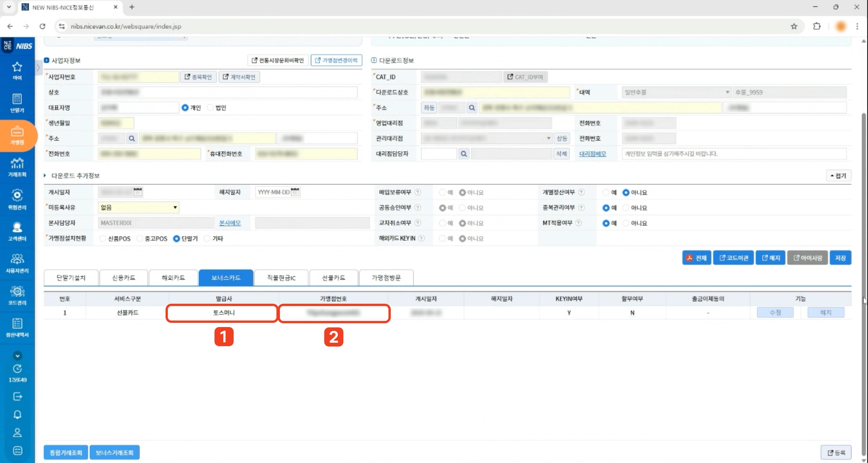
Task: Open calendar picker for 개시일자
Action: point(138,192)
